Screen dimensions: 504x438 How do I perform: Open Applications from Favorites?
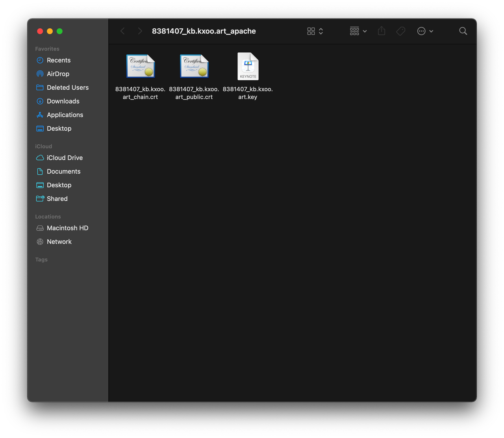pos(65,115)
